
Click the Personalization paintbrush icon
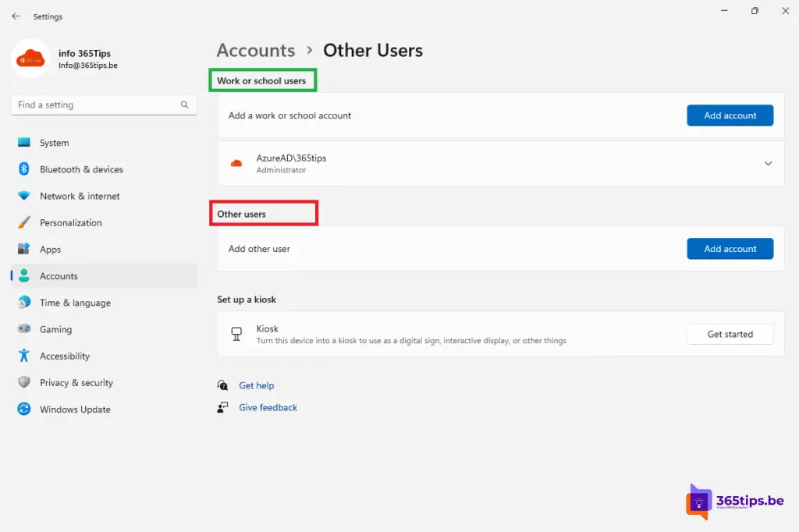point(24,222)
